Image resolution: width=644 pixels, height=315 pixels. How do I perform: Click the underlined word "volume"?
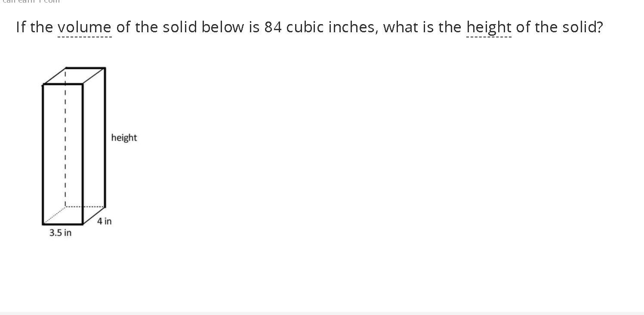pos(84,27)
